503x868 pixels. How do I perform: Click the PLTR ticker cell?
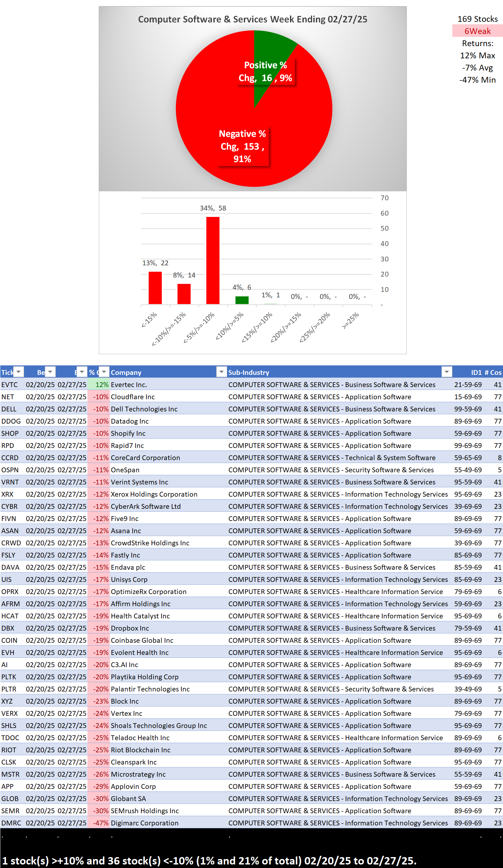[12, 689]
